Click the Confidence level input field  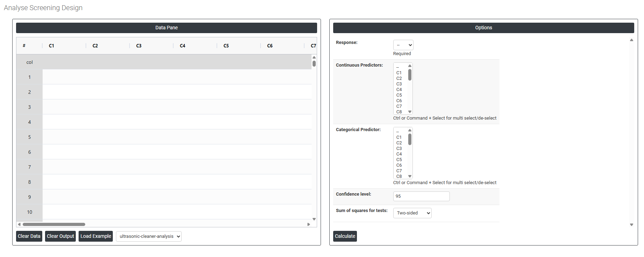(421, 196)
